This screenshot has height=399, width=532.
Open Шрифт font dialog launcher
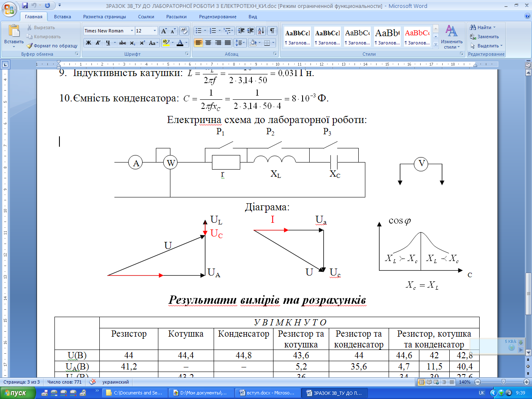point(187,54)
